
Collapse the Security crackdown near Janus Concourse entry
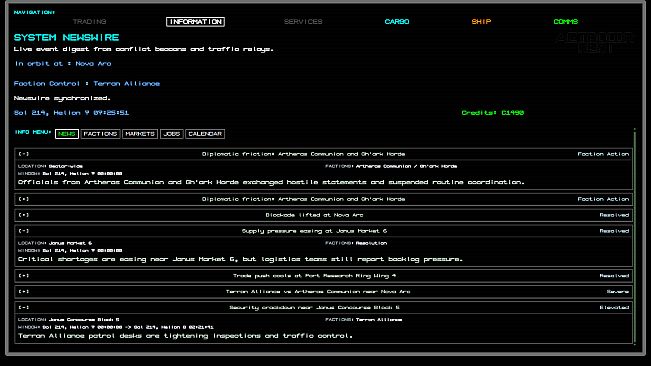24,307
